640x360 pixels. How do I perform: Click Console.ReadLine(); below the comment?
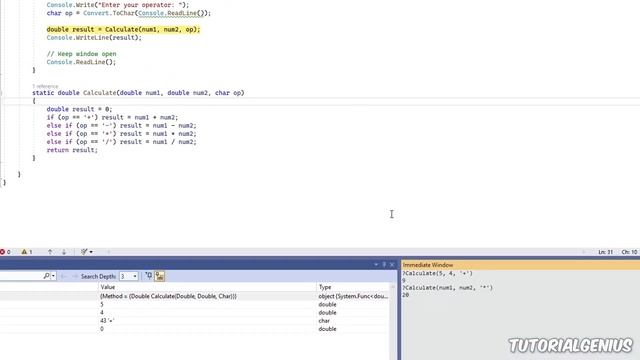tap(81, 62)
